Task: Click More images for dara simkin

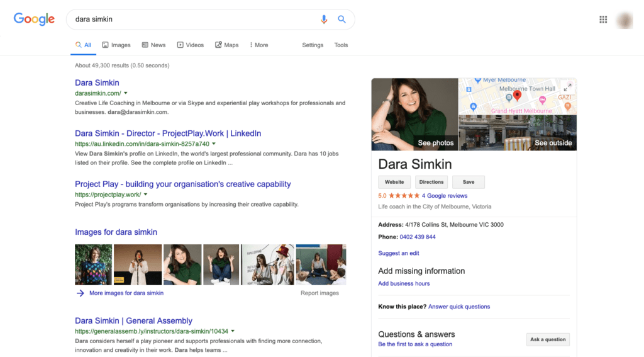Action: pos(126,293)
